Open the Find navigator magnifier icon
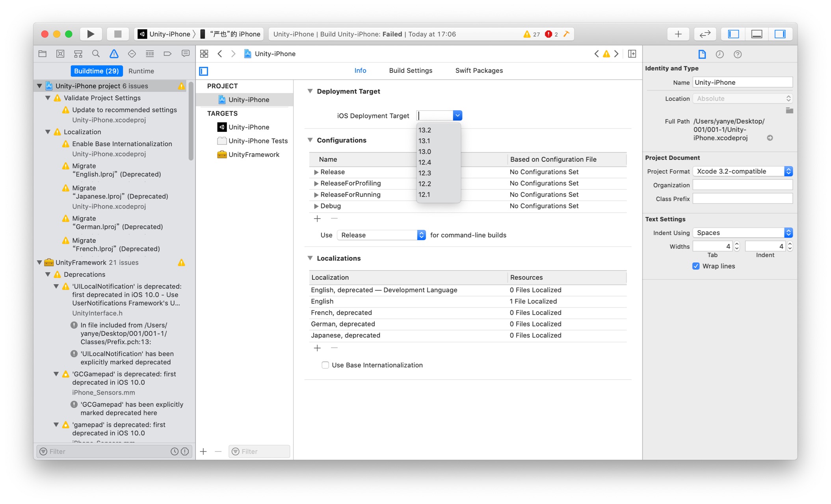 pyautogui.click(x=96, y=54)
